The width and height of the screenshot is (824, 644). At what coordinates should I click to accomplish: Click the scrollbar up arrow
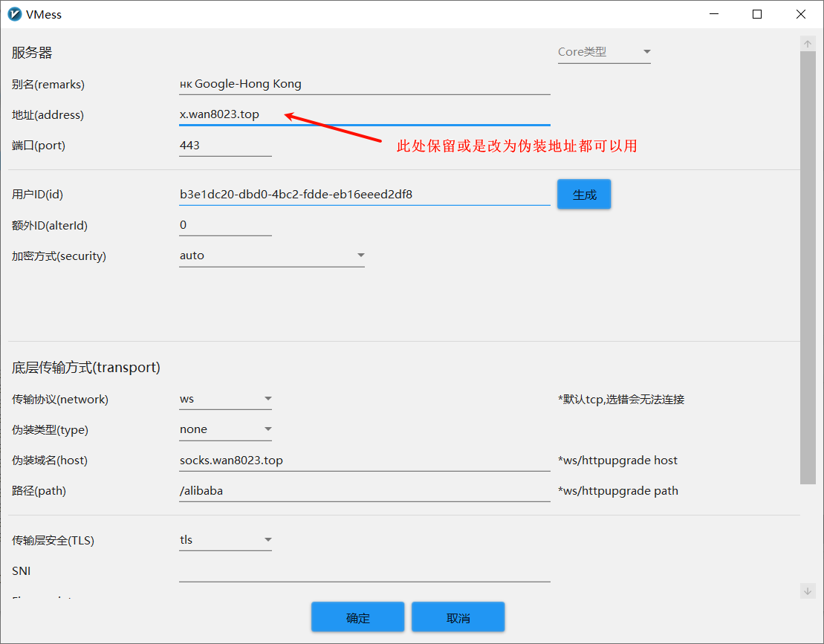(x=808, y=45)
